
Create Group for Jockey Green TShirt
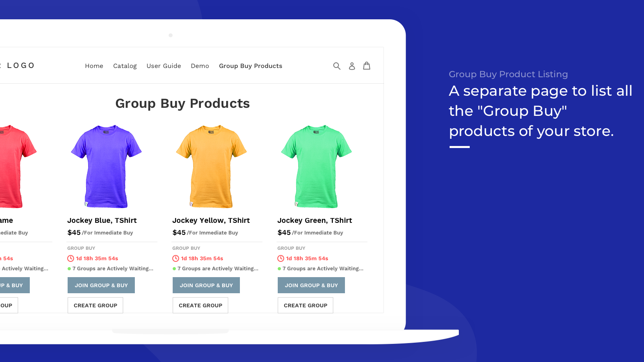[x=305, y=305]
